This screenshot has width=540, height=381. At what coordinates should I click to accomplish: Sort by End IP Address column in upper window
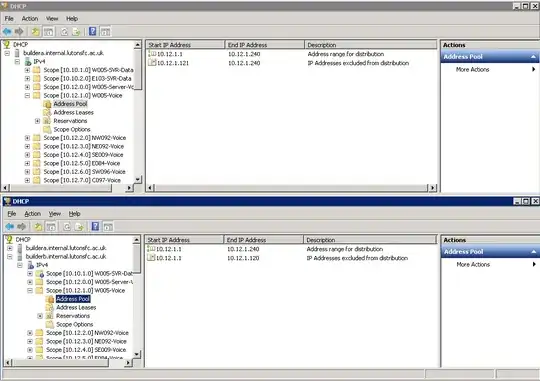point(265,45)
